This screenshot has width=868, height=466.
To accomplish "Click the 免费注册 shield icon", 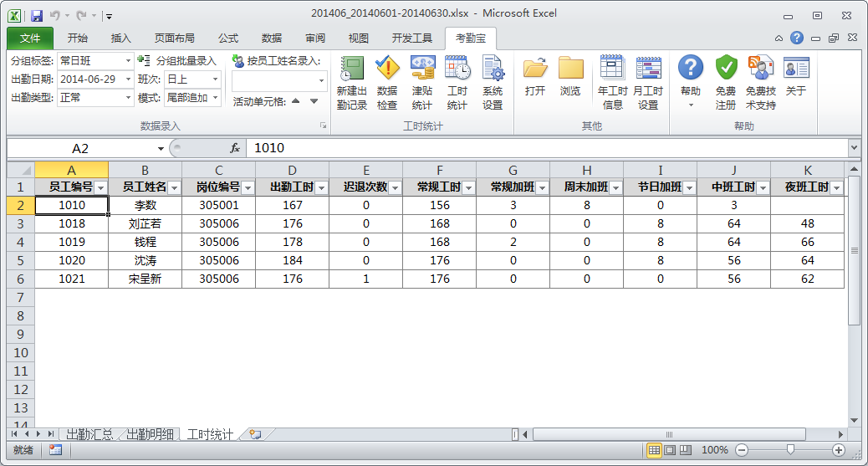I will pos(726,83).
